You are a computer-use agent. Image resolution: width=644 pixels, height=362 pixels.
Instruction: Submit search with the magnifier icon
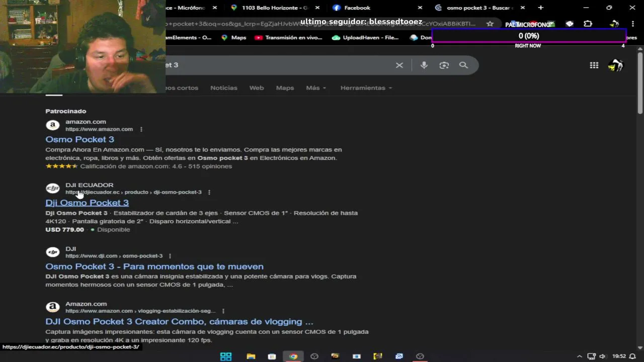pyautogui.click(x=463, y=65)
